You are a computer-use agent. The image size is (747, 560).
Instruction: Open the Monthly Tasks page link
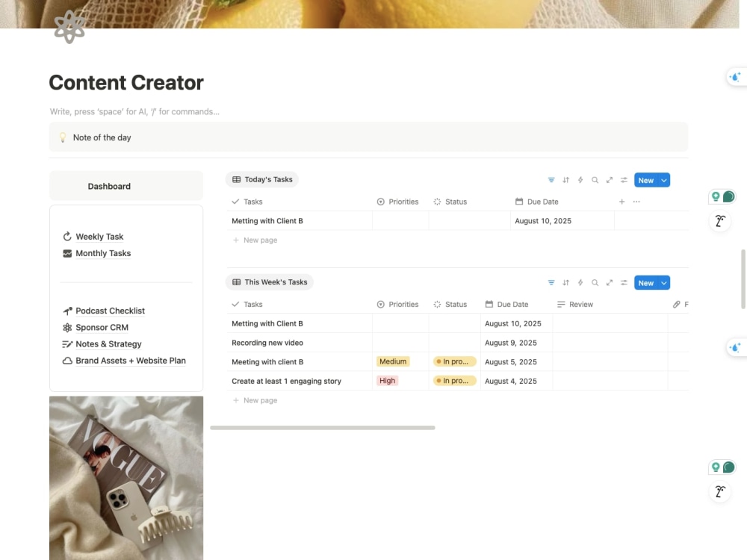click(103, 253)
